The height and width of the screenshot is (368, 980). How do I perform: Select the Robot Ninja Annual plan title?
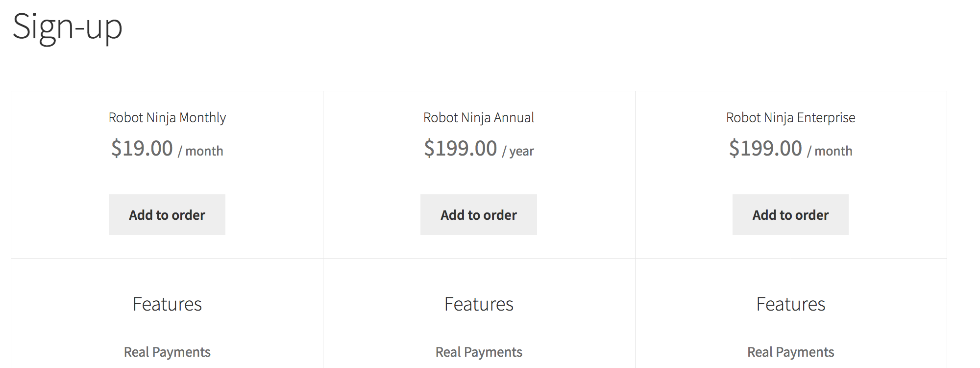pos(478,117)
